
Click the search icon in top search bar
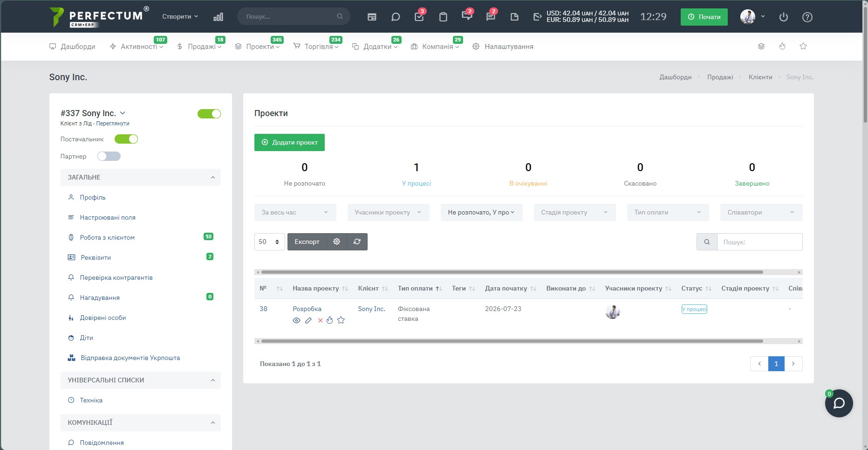pos(340,16)
